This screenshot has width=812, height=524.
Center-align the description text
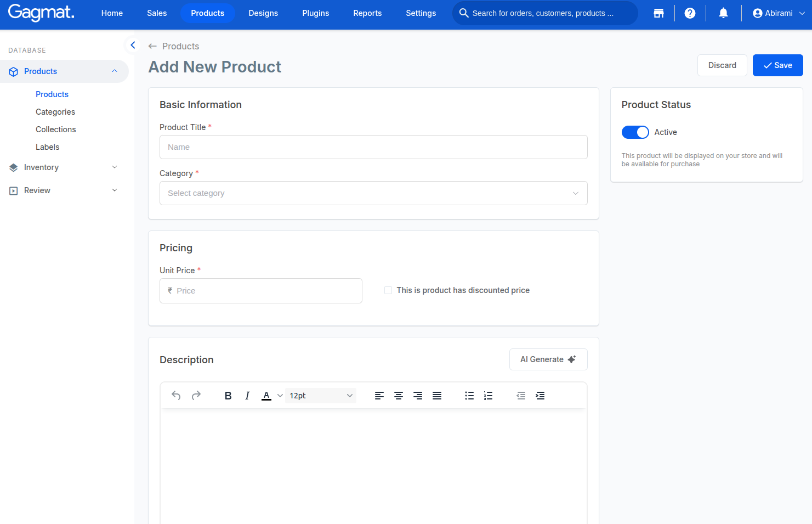[399, 396]
